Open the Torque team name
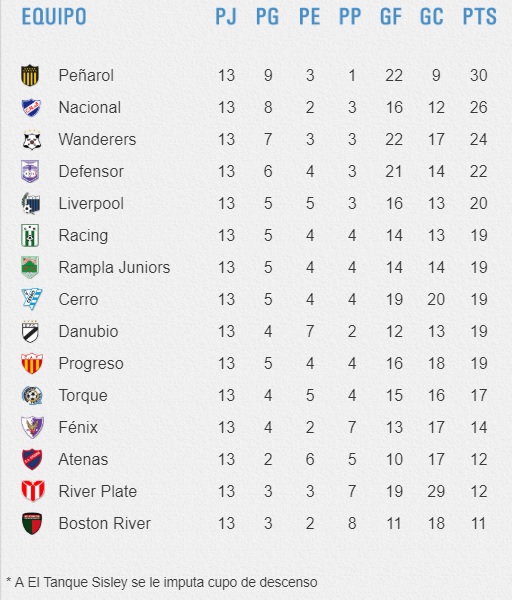 pos(83,396)
